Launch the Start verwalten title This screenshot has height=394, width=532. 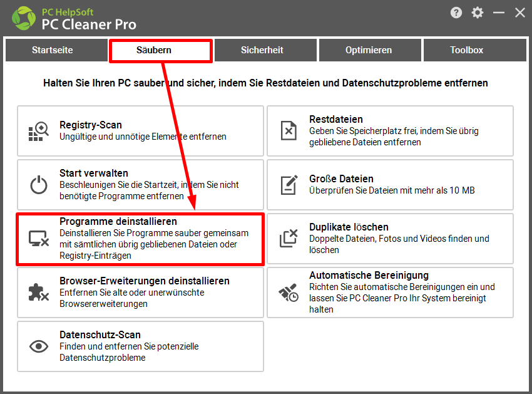94,174
